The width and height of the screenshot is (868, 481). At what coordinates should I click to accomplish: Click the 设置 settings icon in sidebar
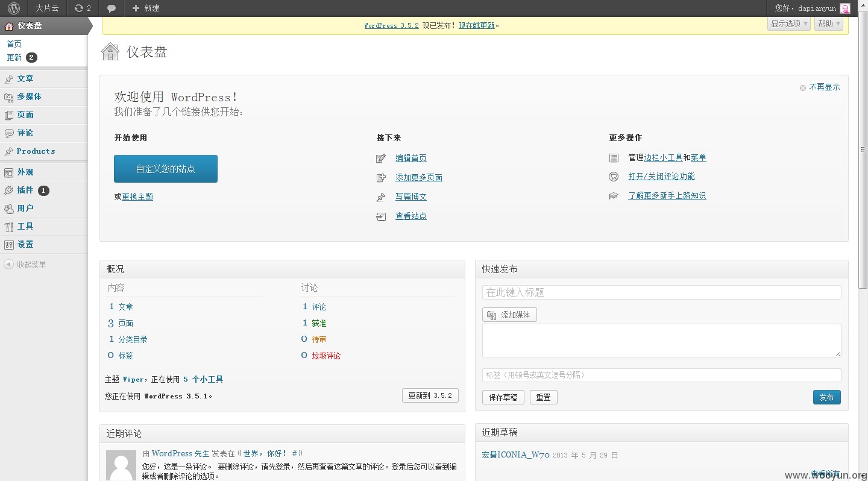pos(8,245)
